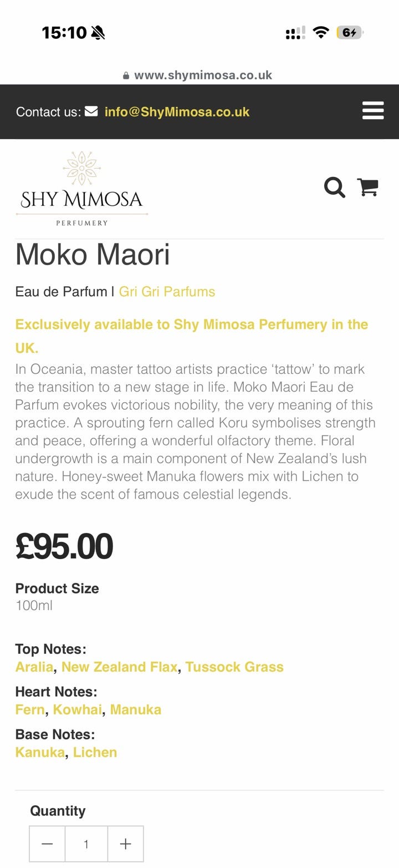
Task: Tap the padlock icon in the address bar
Action: pyautogui.click(x=126, y=75)
